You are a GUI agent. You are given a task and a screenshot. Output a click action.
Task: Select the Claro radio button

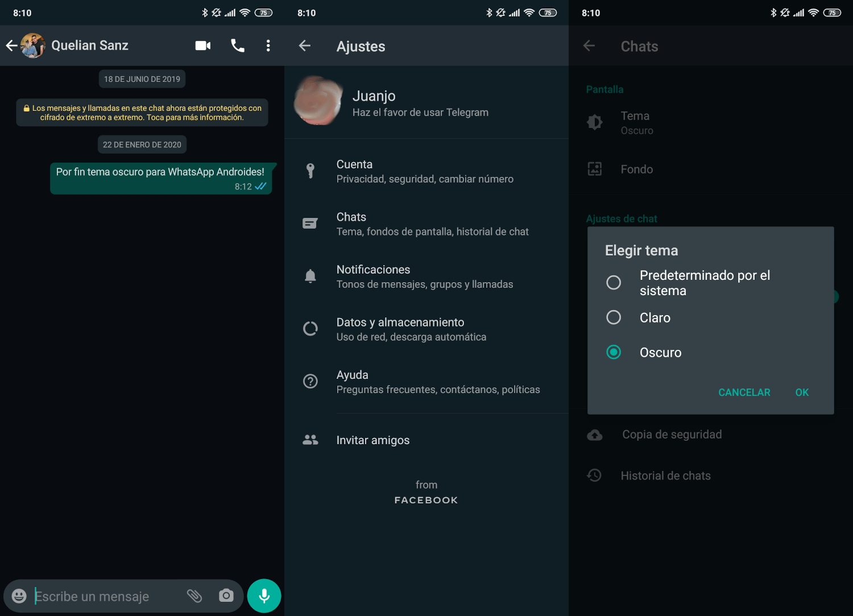click(x=614, y=317)
